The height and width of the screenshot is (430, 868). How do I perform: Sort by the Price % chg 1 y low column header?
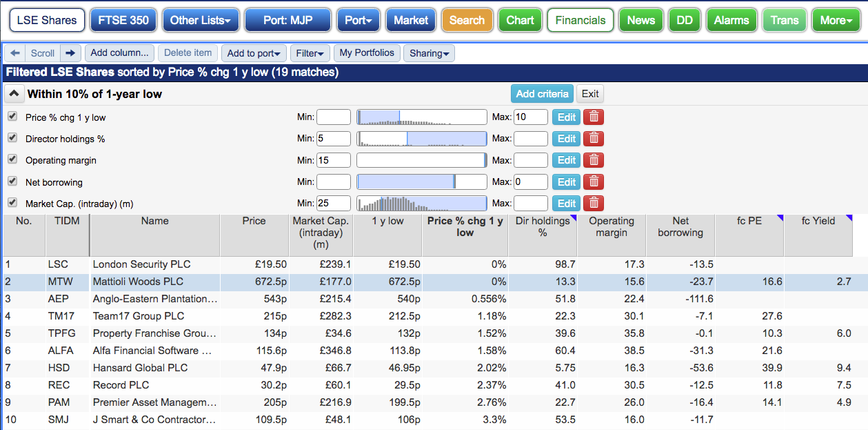(x=465, y=235)
